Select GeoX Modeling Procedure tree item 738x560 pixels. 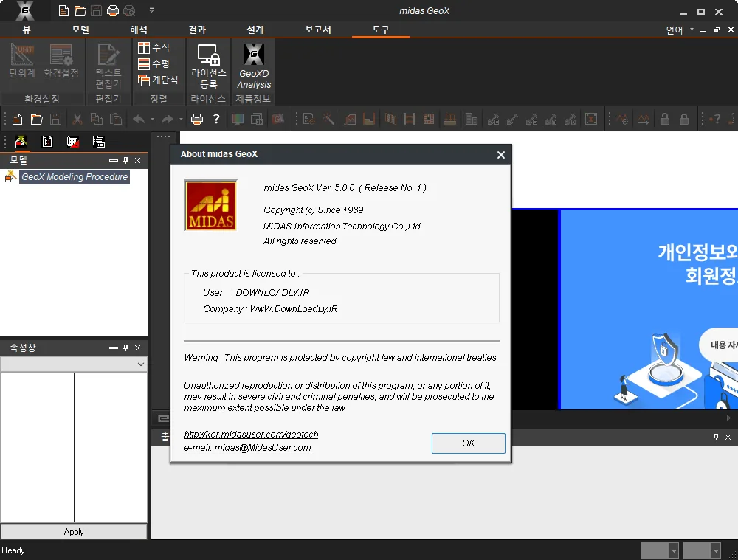(x=75, y=177)
